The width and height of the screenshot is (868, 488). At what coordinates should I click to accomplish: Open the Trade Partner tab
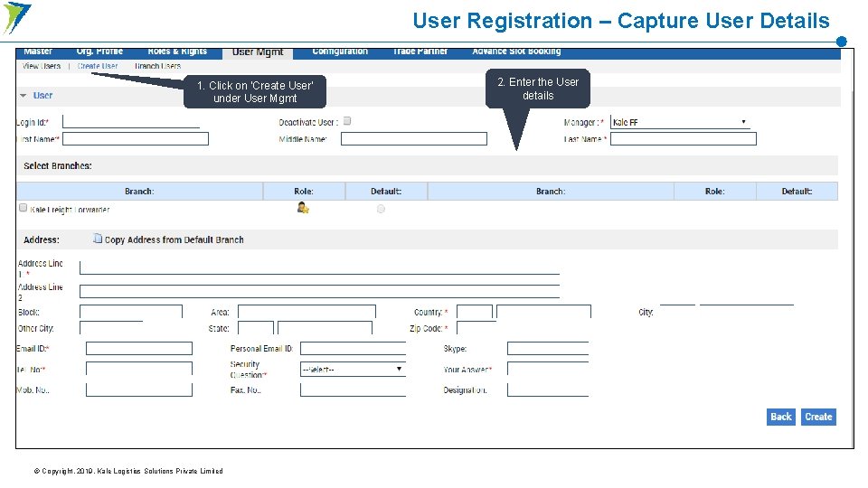pos(420,52)
